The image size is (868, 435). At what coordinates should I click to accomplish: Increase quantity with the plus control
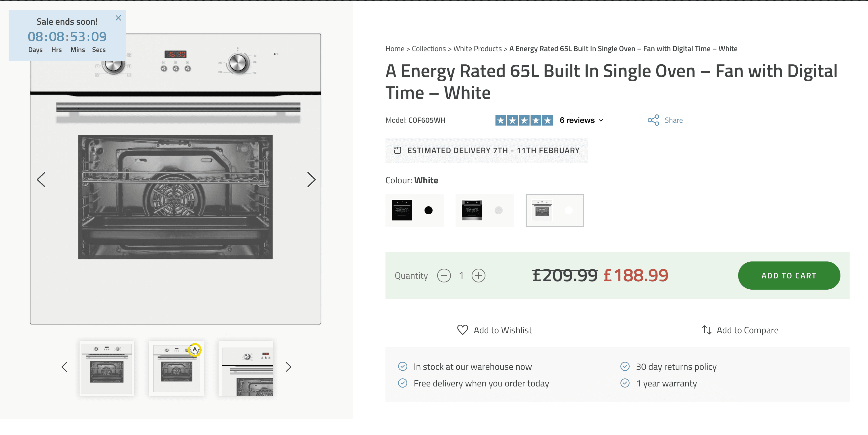[479, 276]
